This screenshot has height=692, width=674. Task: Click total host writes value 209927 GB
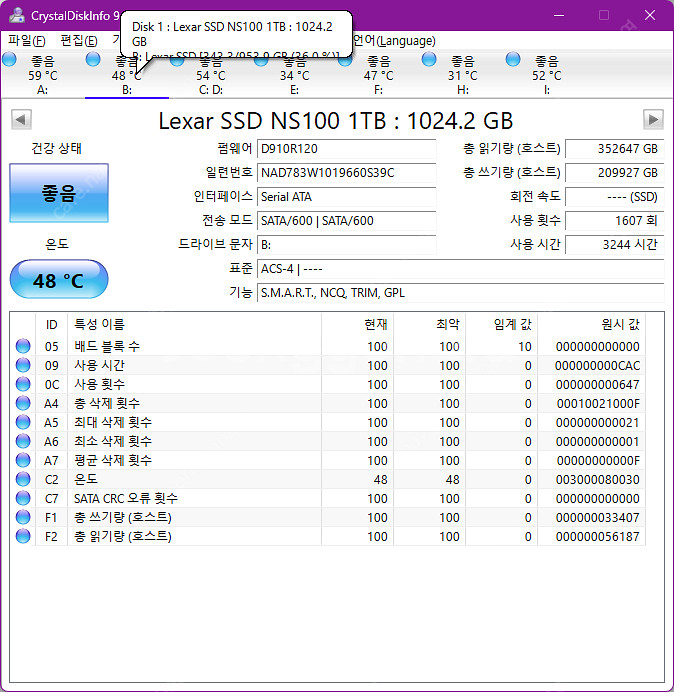[x=614, y=173]
